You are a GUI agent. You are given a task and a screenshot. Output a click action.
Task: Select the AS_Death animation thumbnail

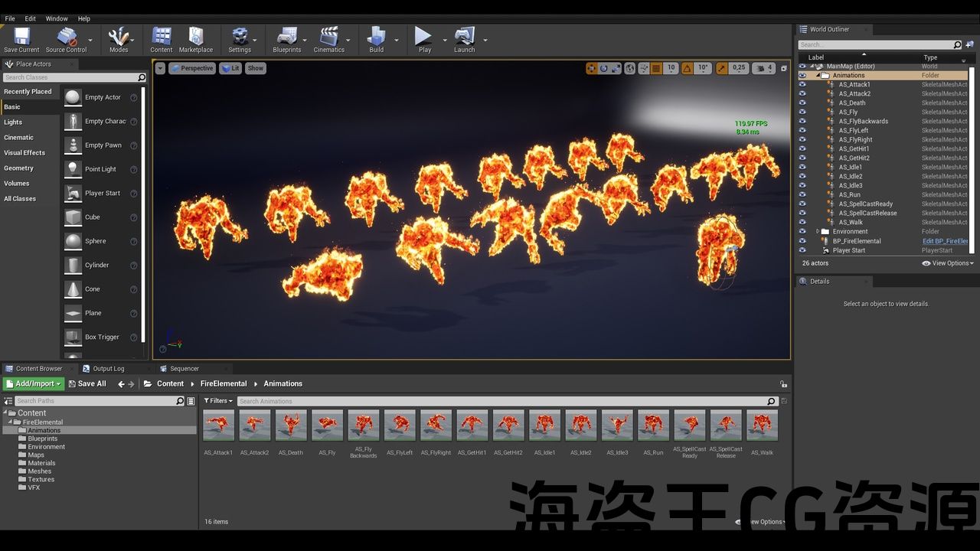[x=291, y=425]
